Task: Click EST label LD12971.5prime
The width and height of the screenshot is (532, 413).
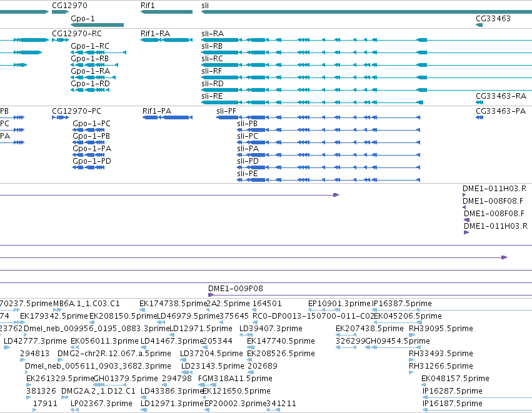Action: click(201, 329)
